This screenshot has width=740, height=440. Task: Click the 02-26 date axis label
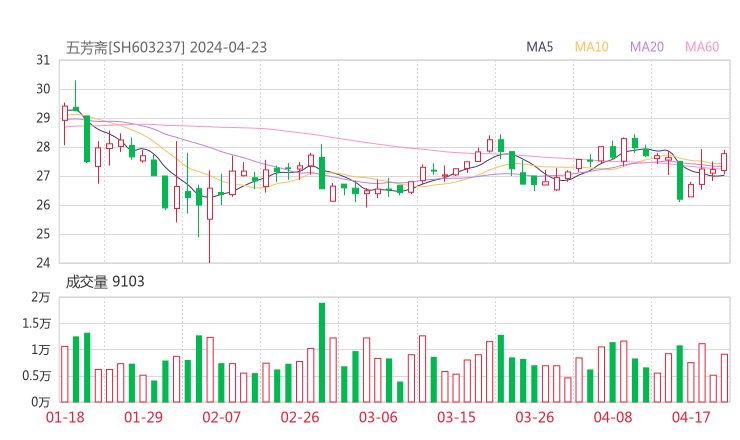[x=300, y=417]
